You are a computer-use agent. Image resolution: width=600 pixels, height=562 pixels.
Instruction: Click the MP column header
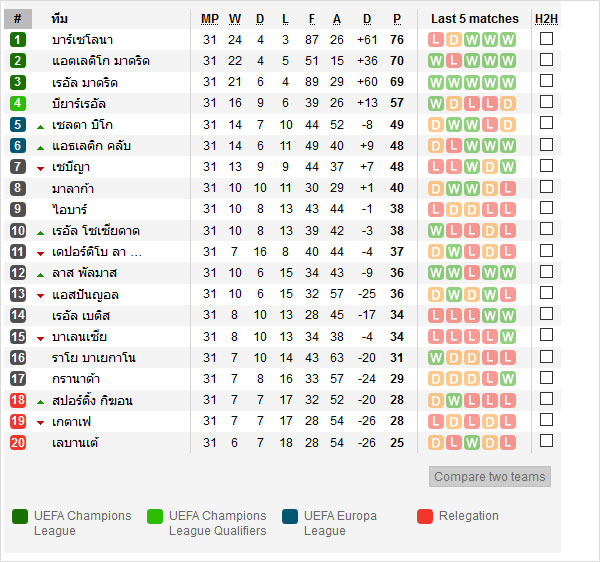click(209, 19)
